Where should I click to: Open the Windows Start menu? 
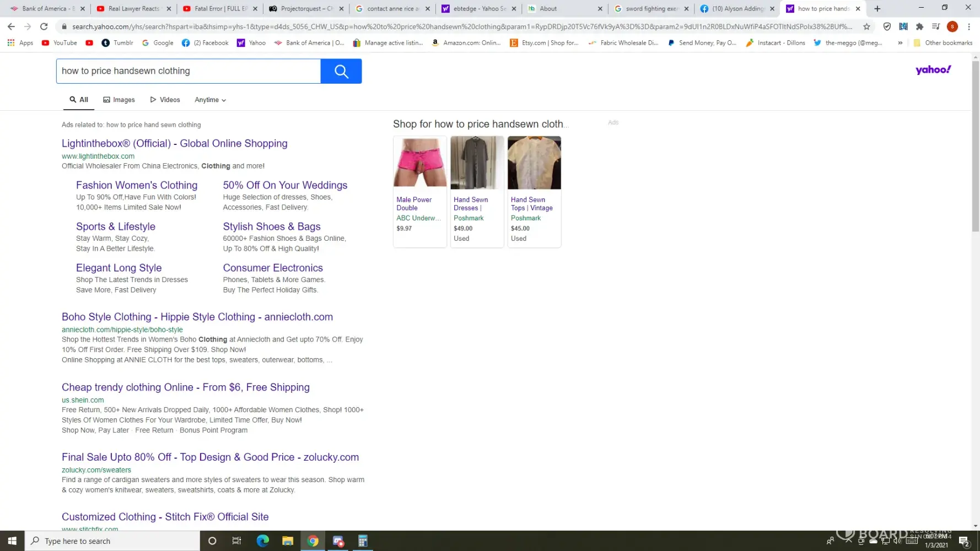click(x=12, y=541)
